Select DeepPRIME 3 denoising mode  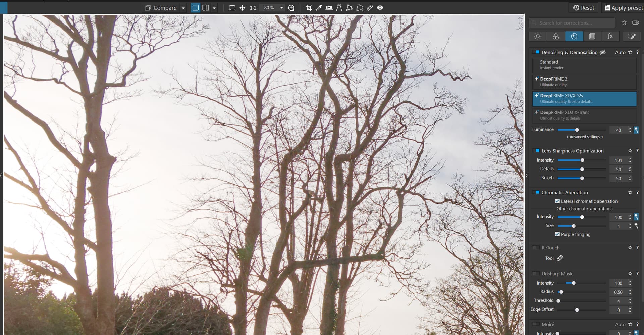(584, 82)
